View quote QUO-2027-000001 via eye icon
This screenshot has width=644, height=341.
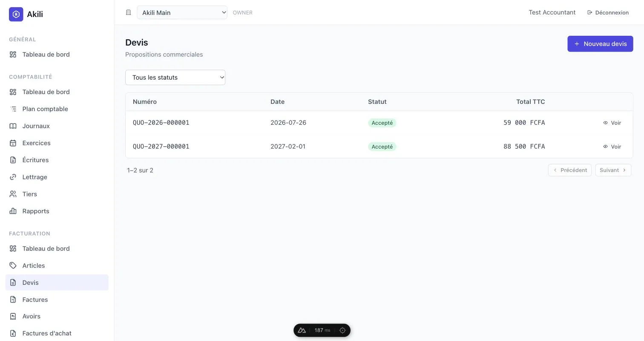[605, 146]
